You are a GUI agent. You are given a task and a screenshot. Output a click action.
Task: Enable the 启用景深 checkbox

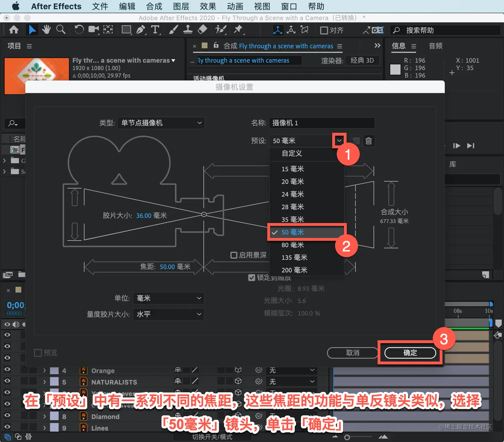pos(234,255)
